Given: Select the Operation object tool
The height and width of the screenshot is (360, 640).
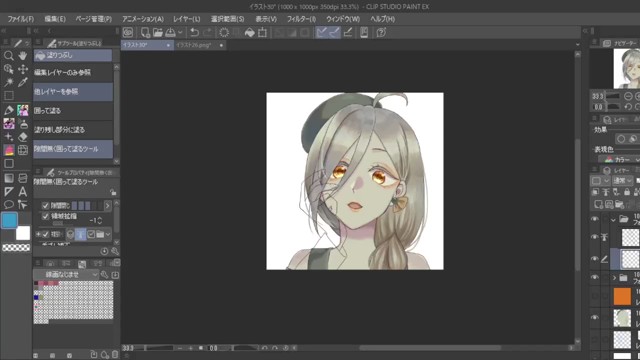Looking at the screenshot, I should pyautogui.click(x=9, y=69).
